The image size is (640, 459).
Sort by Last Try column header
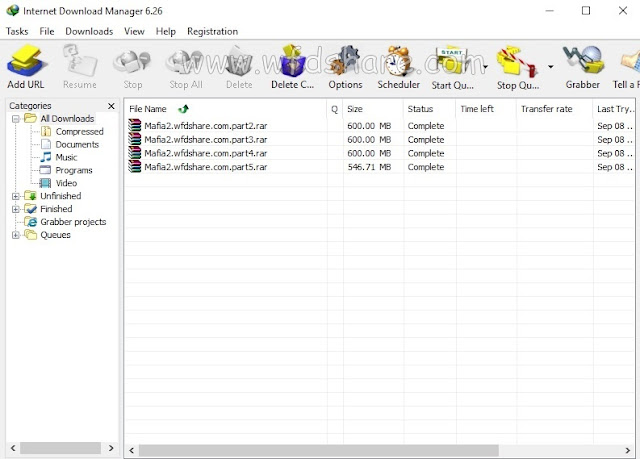[x=614, y=109]
